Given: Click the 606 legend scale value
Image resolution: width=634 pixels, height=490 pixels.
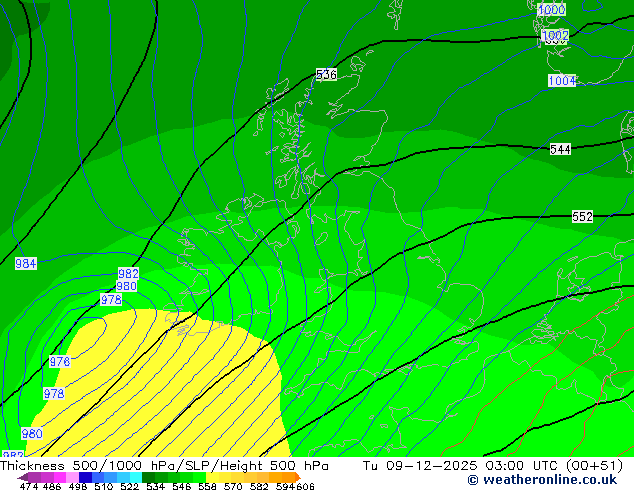Looking at the screenshot, I should (x=305, y=486).
